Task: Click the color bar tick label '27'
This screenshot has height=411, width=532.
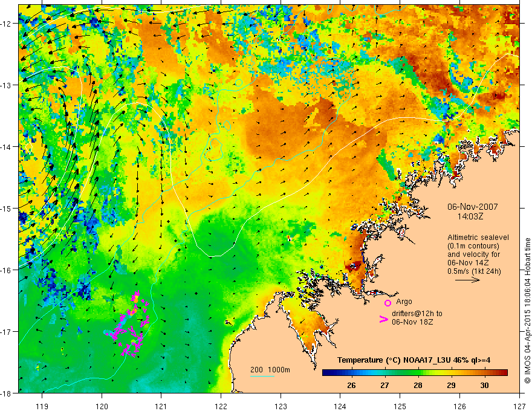Action: [x=384, y=386]
